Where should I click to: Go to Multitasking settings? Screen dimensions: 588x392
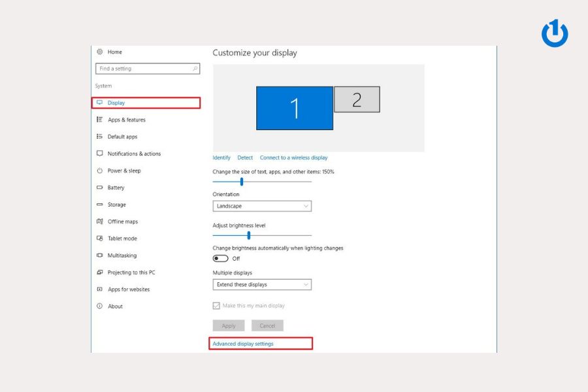tap(122, 255)
